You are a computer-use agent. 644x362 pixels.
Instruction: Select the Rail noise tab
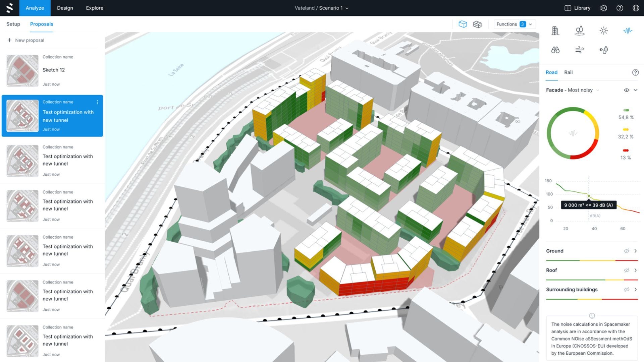(x=568, y=72)
